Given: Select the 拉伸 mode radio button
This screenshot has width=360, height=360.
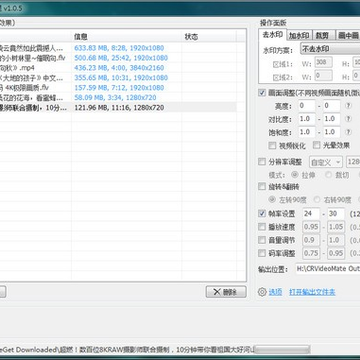Looking at the screenshot, I should pos(295,175).
